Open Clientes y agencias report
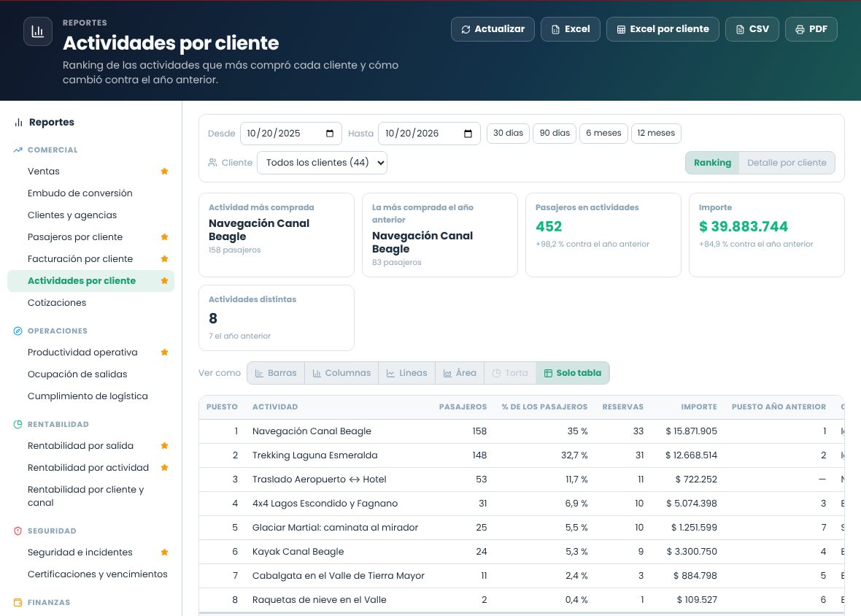 coord(90,215)
